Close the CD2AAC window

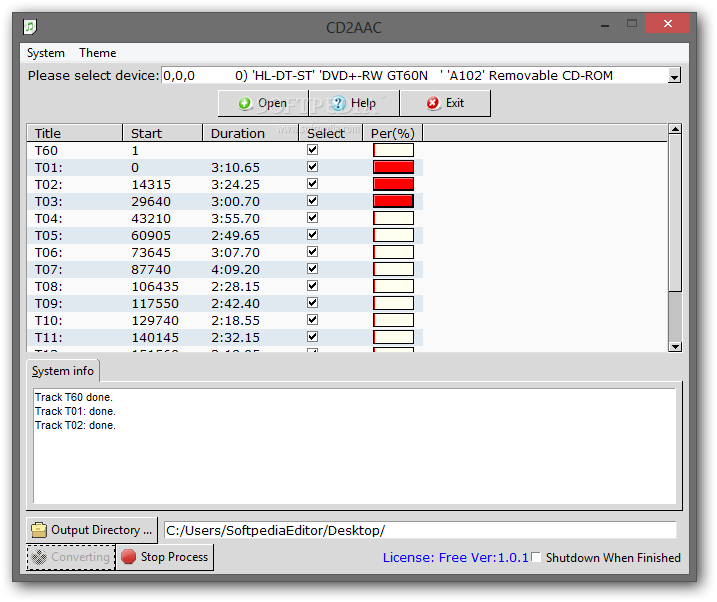click(x=668, y=23)
